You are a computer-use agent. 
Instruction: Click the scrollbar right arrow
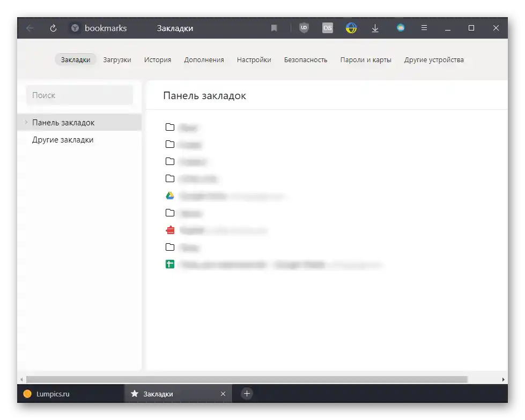503,379
